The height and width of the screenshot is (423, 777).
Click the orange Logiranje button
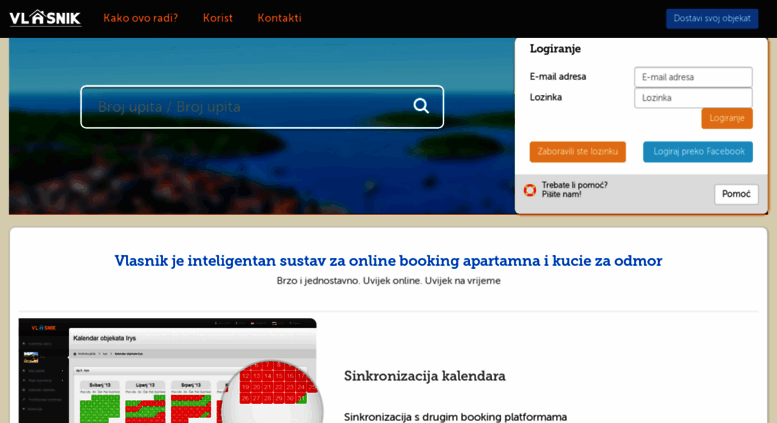[727, 118]
